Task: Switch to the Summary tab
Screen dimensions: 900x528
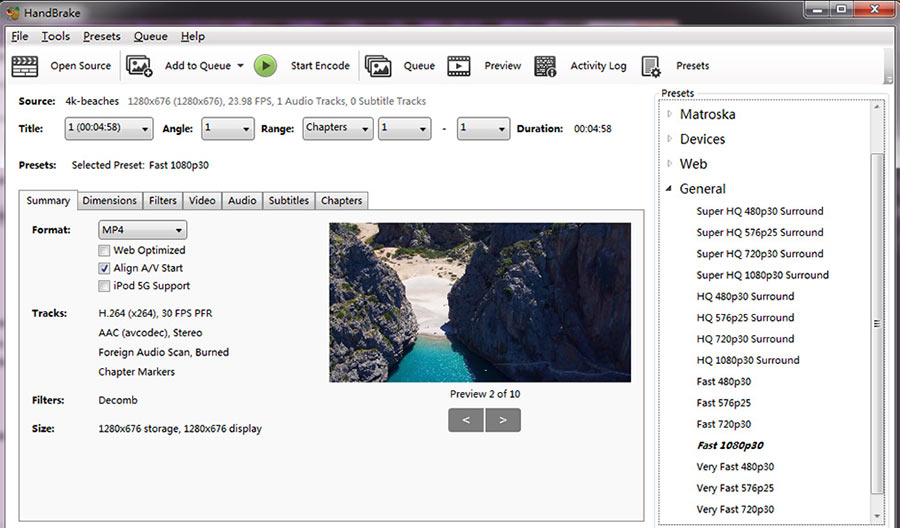Action: [48, 200]
